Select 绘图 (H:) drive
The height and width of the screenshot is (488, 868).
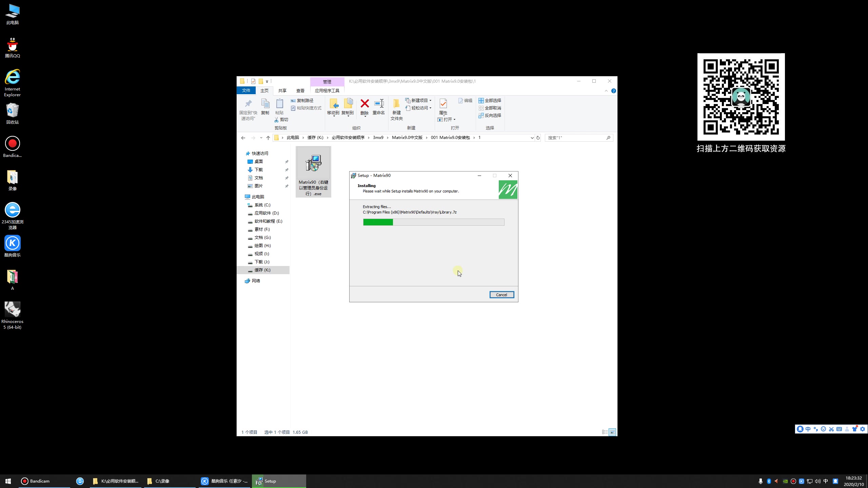(x=262, y=246)
